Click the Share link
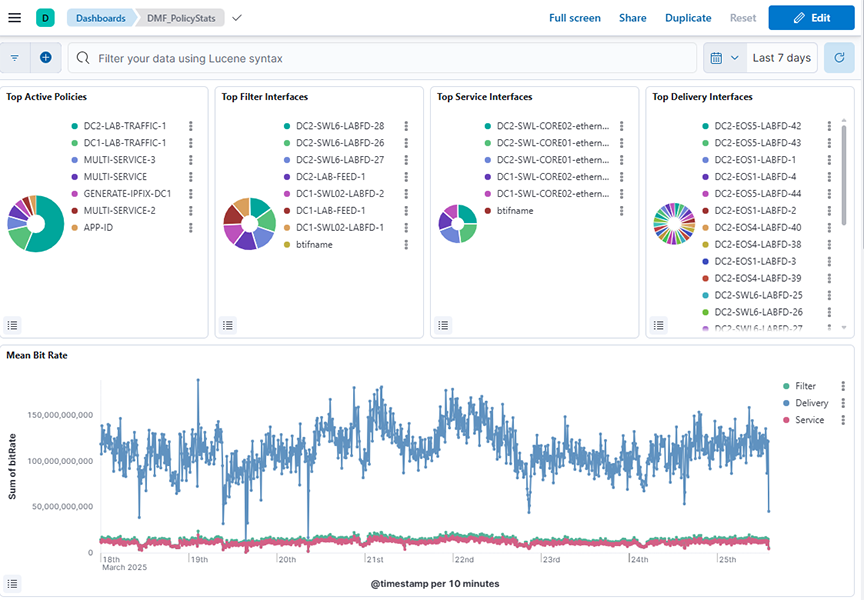The height and width of the screenshot is (600, 864). click(x=632, y=18)
